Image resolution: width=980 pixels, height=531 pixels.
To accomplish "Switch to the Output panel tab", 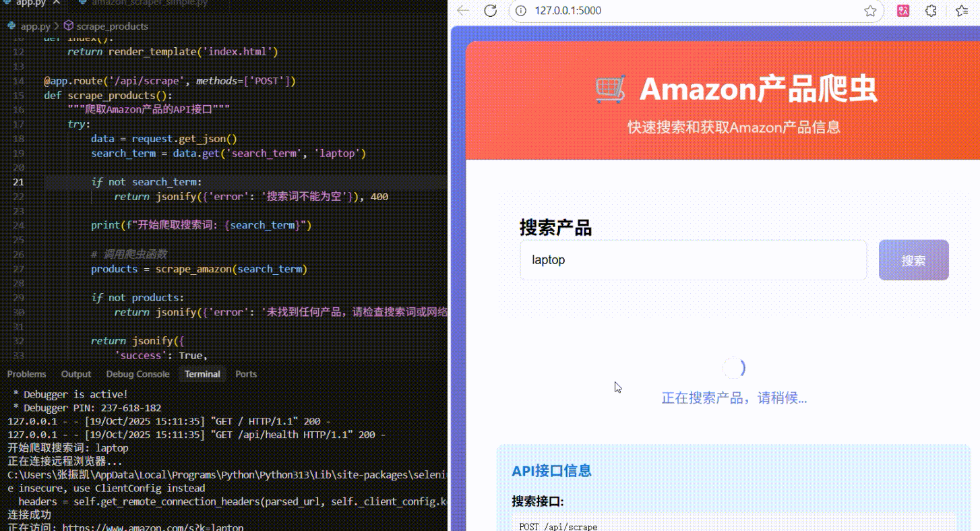I will [76, 374].
